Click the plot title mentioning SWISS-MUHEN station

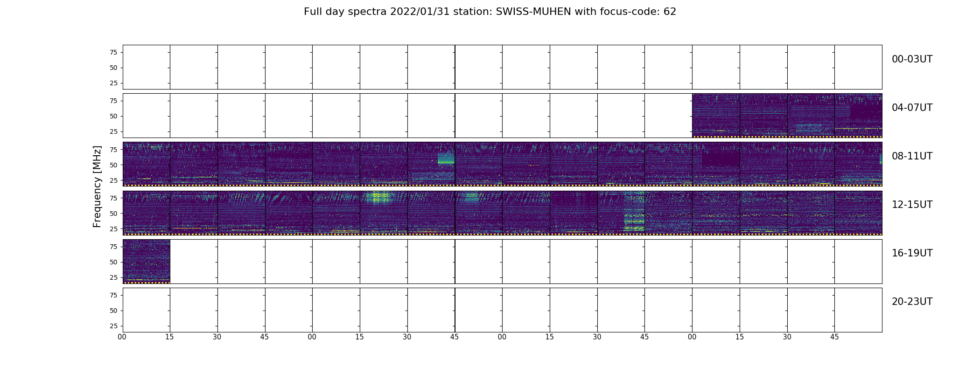coord(490,12)
